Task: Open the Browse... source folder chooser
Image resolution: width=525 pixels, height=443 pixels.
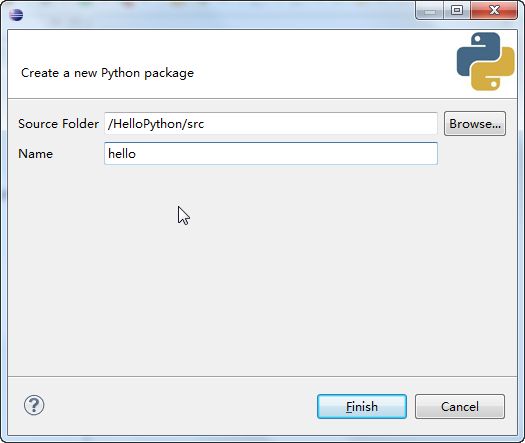Action: [475, 124]
